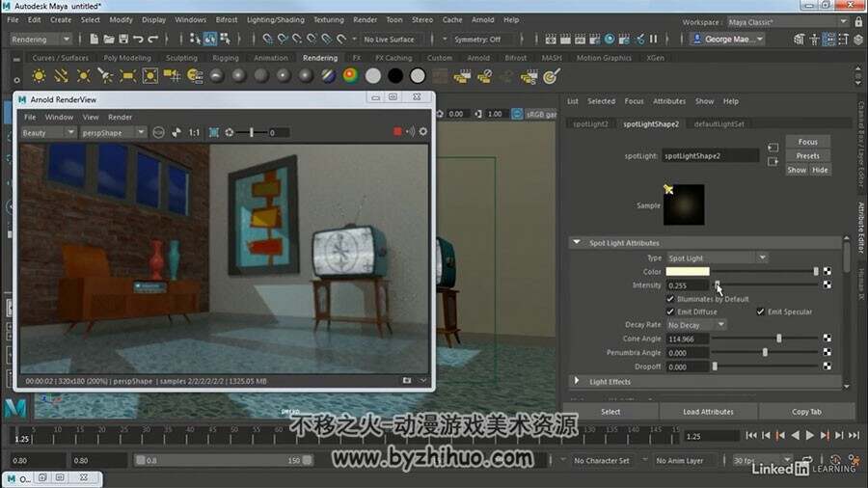Create a directional light from the shelf
Image resolution: width=868 pixels, height=488 pixels.
tap(61, 76)
